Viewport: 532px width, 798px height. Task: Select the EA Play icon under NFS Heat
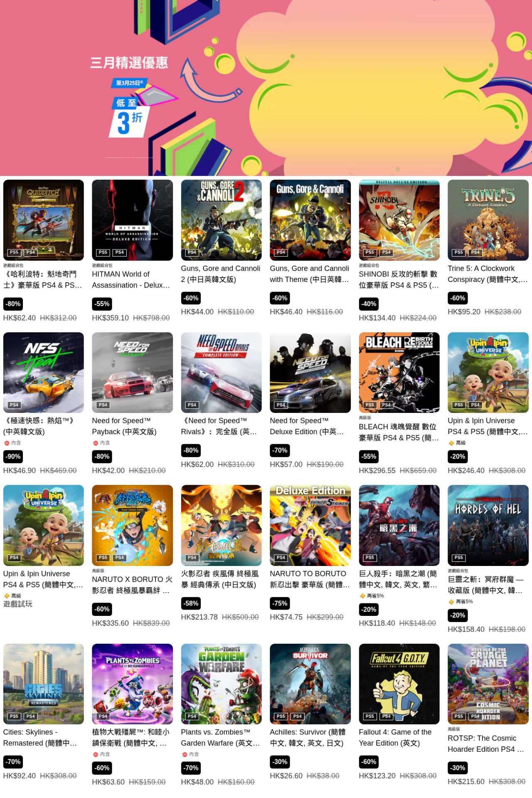click(x=7, y=443)
